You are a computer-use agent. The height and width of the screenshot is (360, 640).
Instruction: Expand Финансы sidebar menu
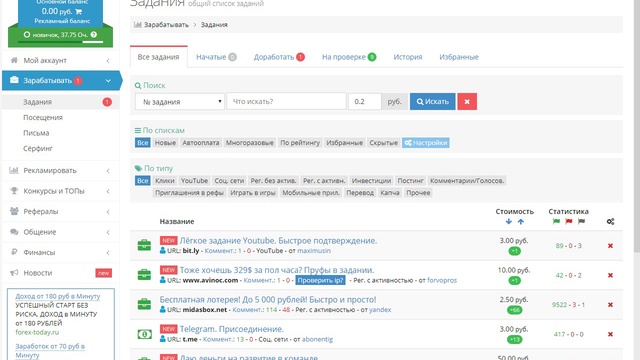pyautogui.click(x=60, y=252)
